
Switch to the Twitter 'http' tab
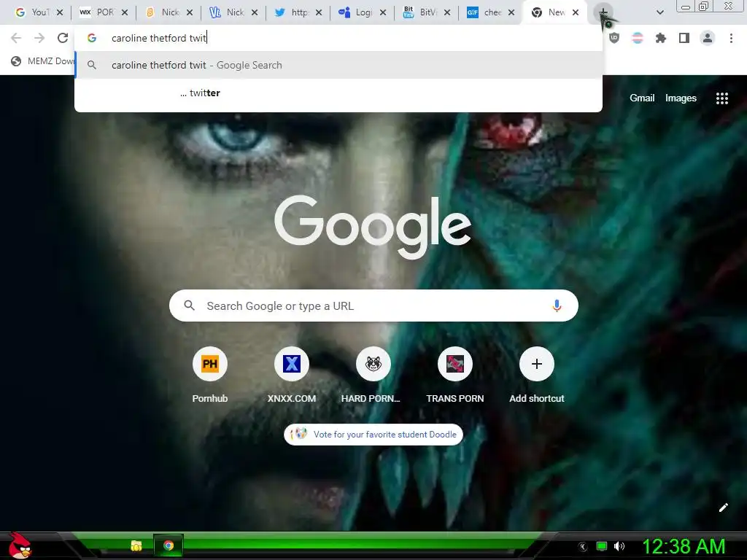click(298, 12)
